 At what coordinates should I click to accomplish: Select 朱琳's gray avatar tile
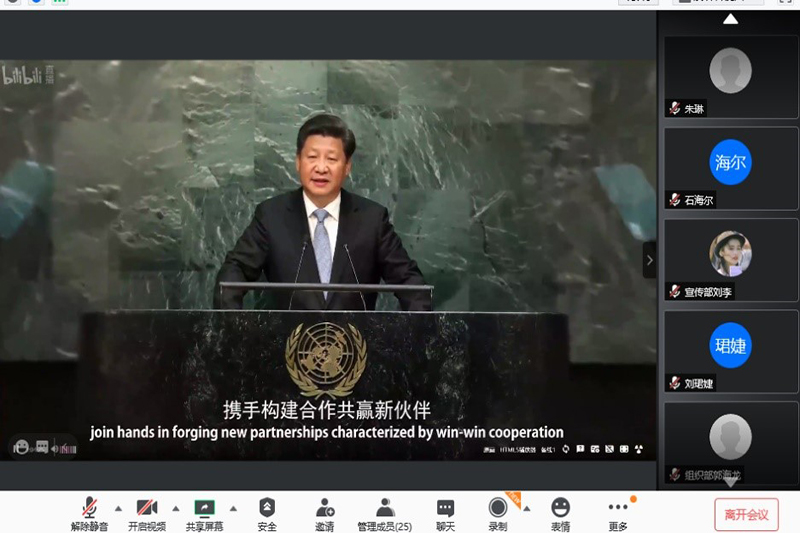point(731,70)
